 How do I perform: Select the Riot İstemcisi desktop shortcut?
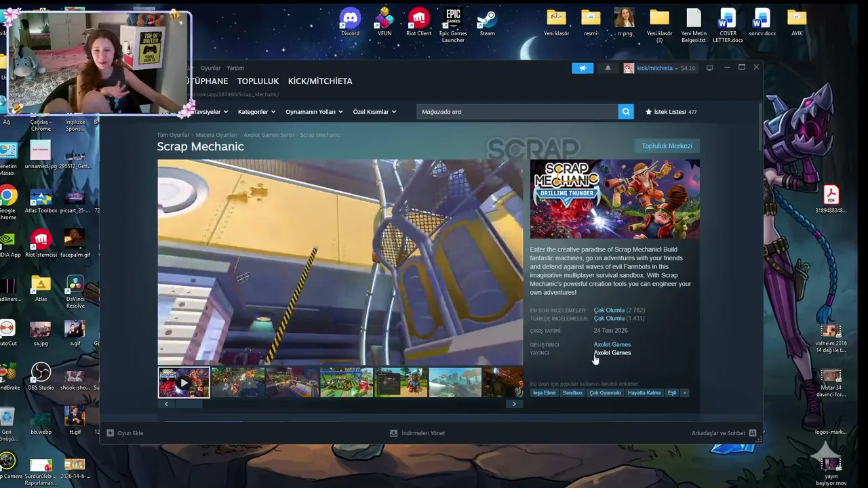(x=41, y=244)
